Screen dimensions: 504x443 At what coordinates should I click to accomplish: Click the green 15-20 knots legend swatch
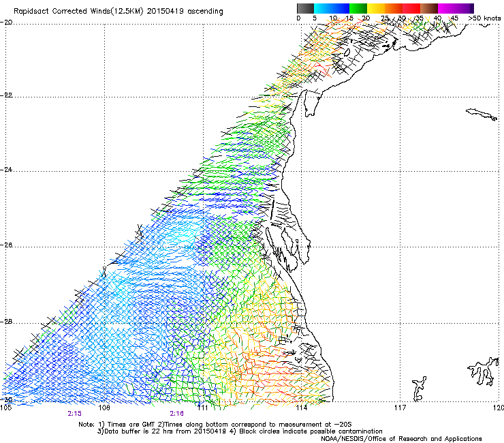(x=358, y=8)
